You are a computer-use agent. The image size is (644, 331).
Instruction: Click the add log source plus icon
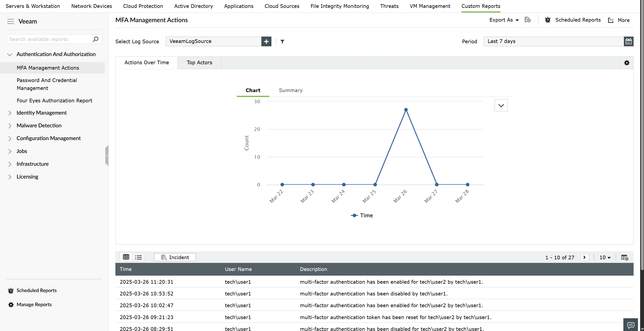[x=266, y=41]
